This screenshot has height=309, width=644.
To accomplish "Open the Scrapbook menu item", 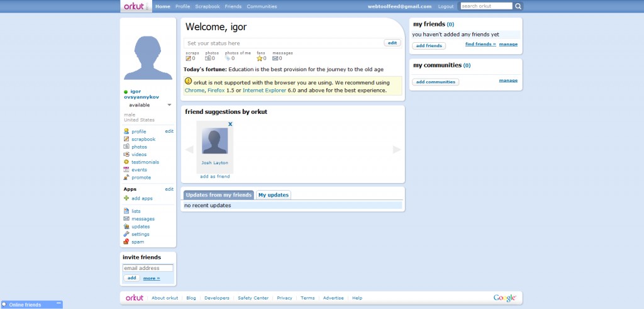I will coord(208,6).
